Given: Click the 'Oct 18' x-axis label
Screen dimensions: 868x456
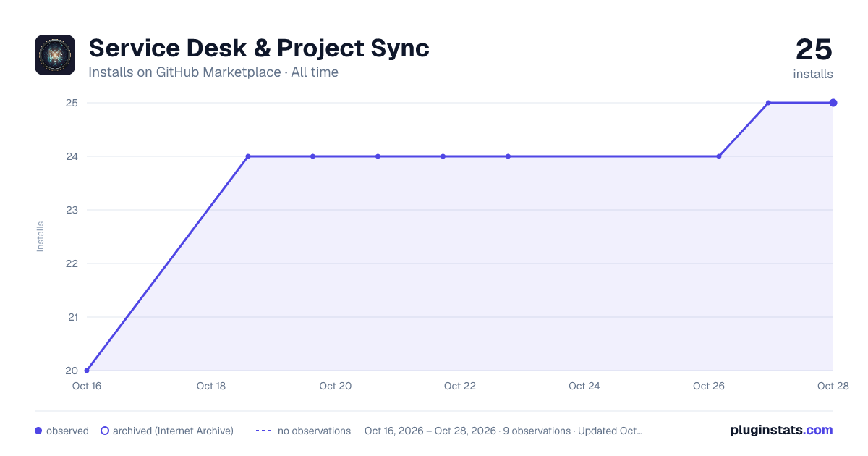Looking at the screenshot, I should click(211, 386).
